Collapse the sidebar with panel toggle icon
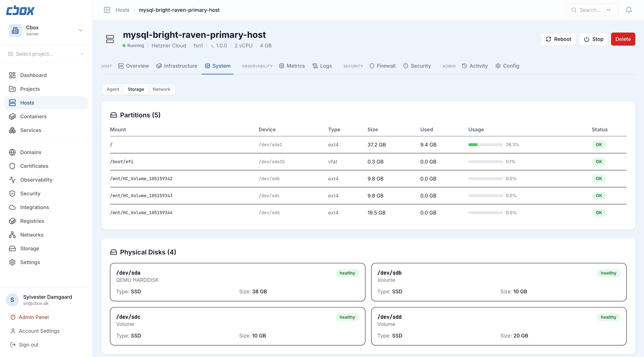The height and width of the screenshot is (357, 644). click(x=107, y=10)
